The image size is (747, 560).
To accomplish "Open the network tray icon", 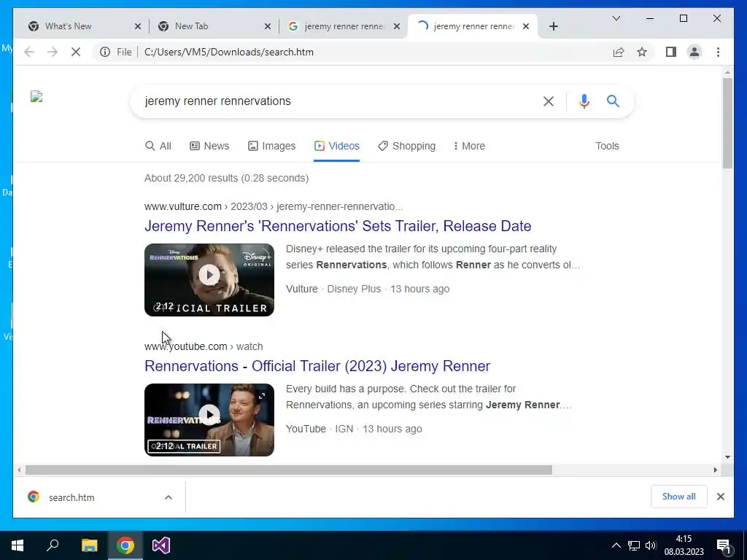I will pos(633,545).
